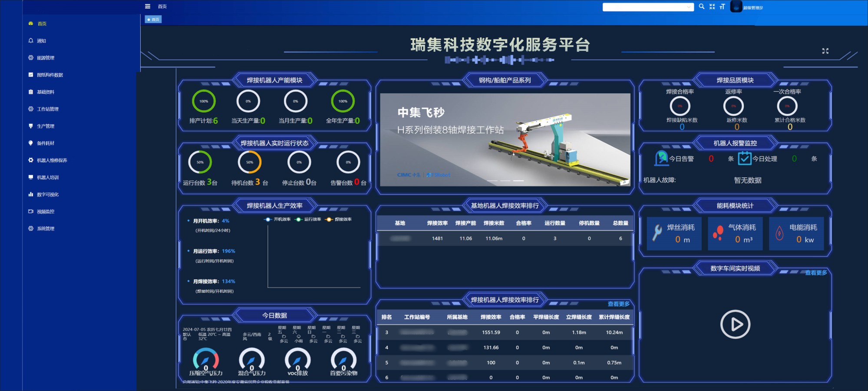This screenshot has height=391, width=868.
Task: Click the 首要污染物 gauge
Action: (343, 359)
